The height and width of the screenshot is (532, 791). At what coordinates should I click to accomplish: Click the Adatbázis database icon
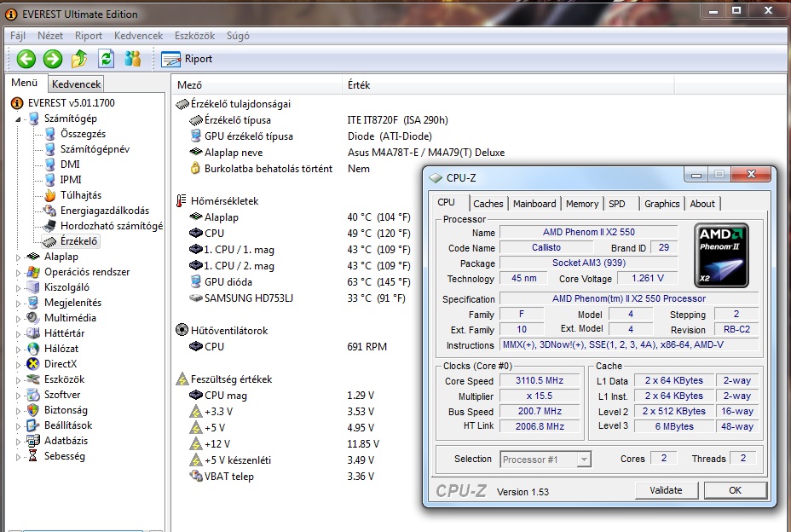click(x=32, y=441)
